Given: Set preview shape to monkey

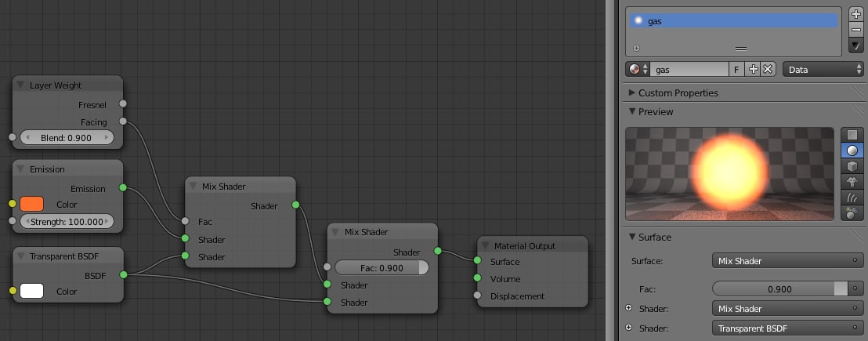Looking at the screenshot, I should [x=852, y=182].
